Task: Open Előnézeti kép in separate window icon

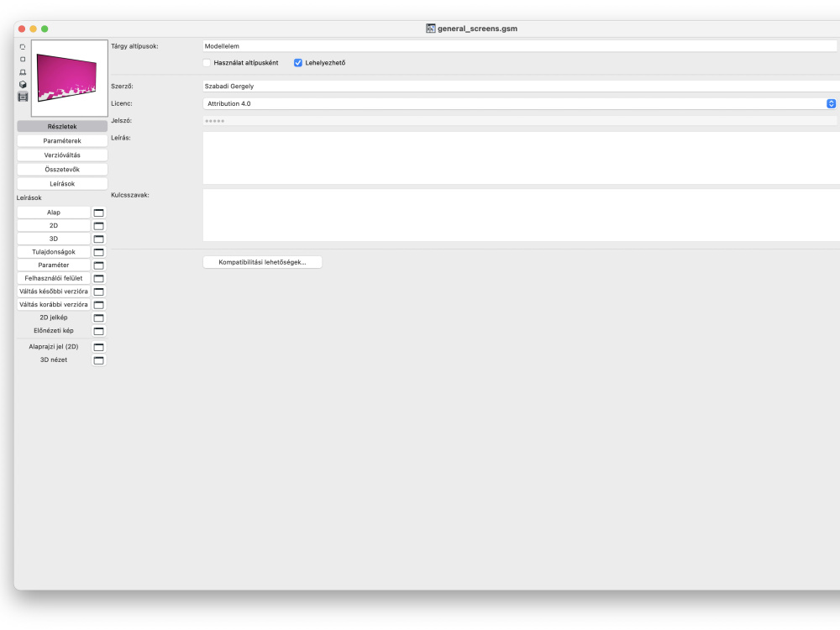Action: coord(98,330)
